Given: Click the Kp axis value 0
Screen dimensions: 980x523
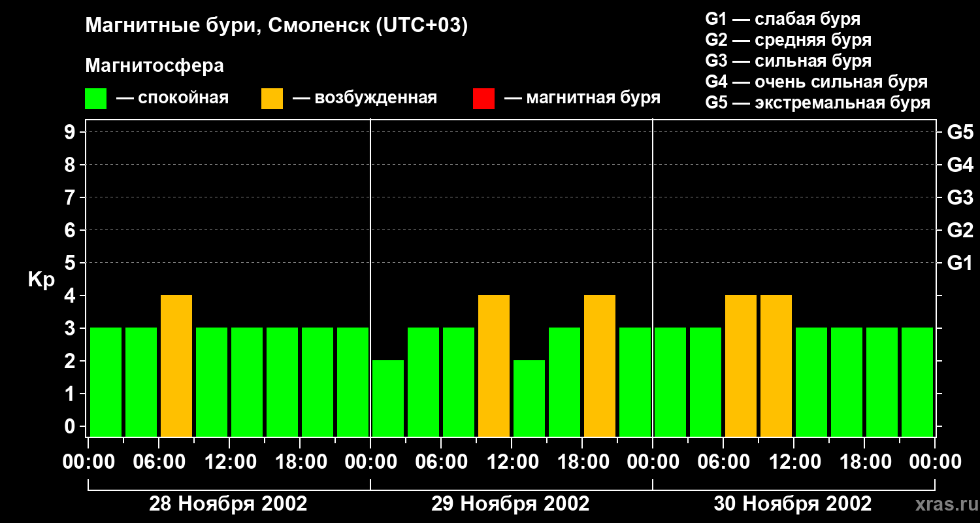Looking at the screenshot, I should coord(71,426).
